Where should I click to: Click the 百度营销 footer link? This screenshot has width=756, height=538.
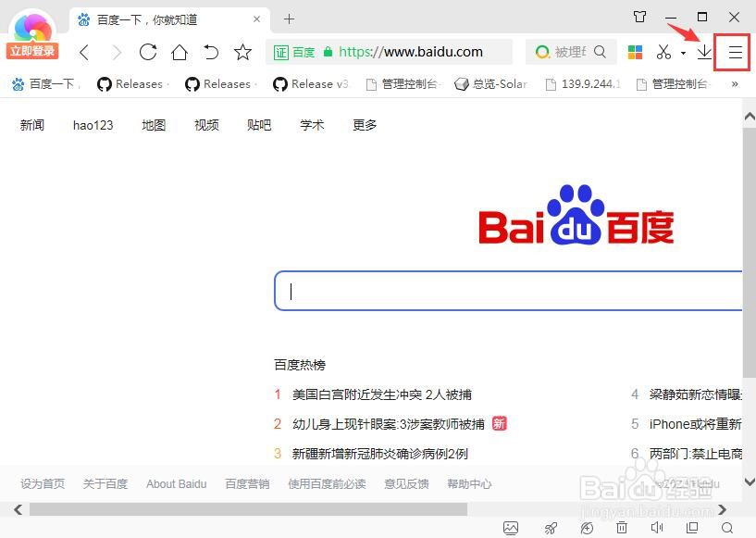point(247,483)
